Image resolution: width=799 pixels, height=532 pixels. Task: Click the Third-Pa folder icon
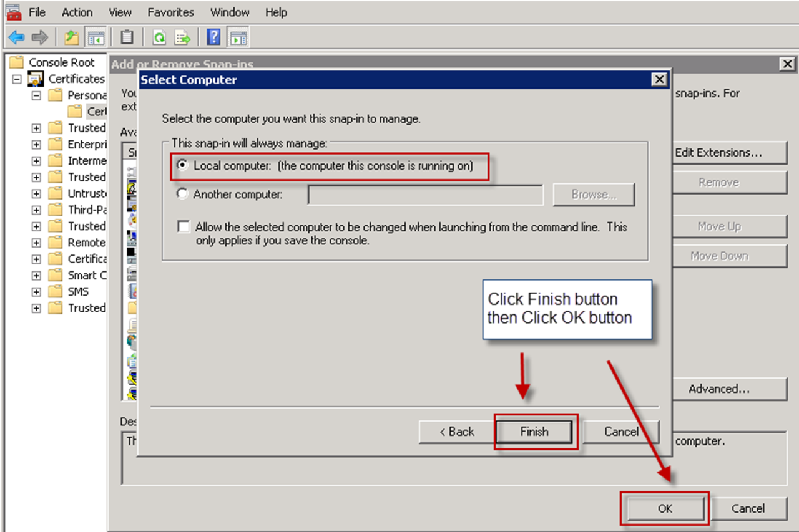(56, 210)
